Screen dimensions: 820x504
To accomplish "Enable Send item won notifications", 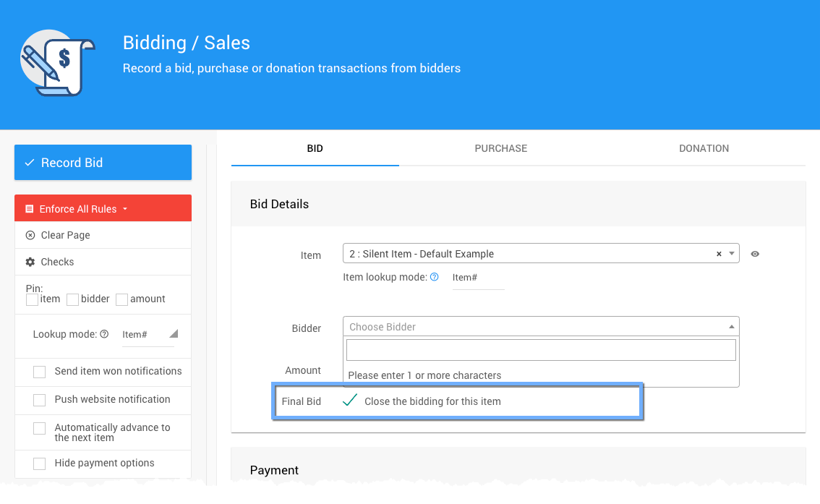I will point(40,372).
